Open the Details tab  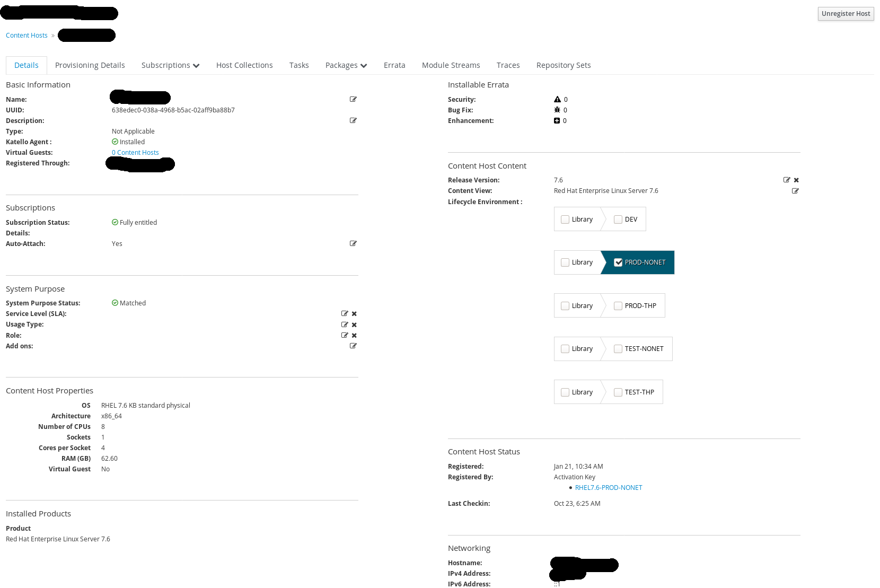pyautogui.click(x=27, y=65)
